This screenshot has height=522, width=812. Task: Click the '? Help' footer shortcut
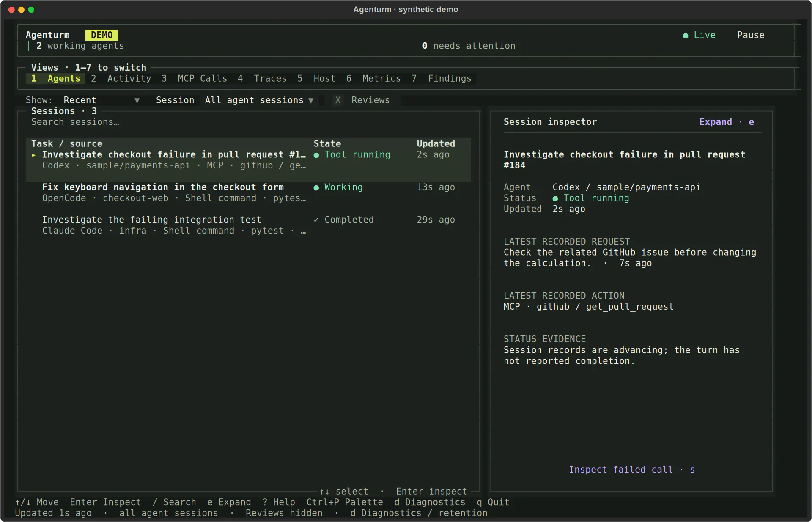(x=279, y=502)
